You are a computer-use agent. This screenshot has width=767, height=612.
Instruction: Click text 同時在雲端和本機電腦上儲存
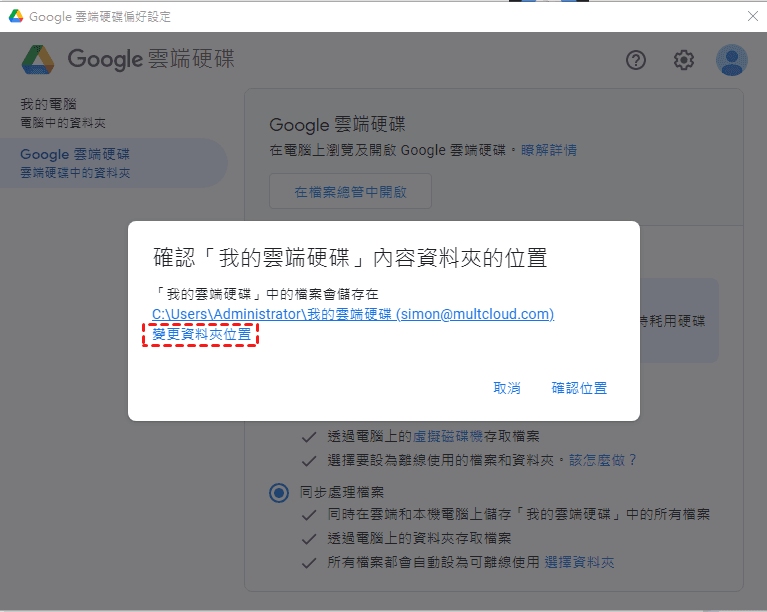tap(419, 514)
